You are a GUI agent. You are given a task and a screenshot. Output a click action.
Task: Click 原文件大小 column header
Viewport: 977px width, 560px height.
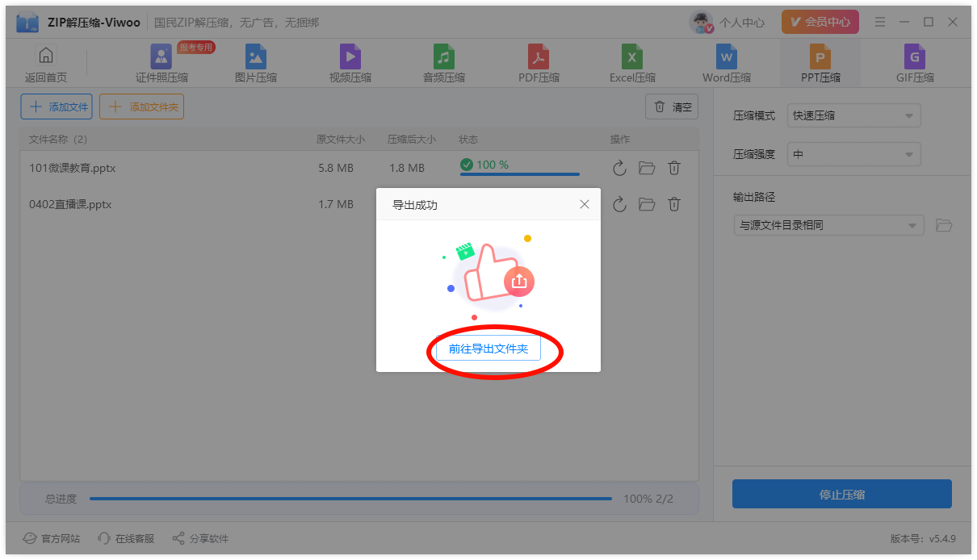(x=340, y=139)
